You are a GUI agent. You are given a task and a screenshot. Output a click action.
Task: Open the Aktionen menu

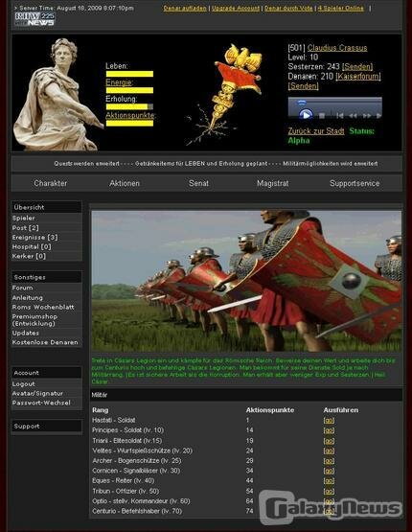[125, 183]
